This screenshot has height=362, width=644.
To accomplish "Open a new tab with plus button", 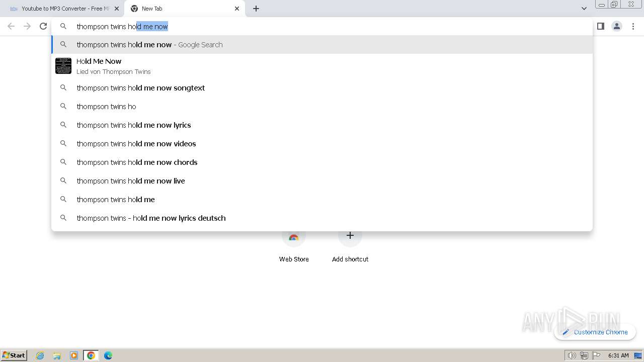I will click(256, 9).
